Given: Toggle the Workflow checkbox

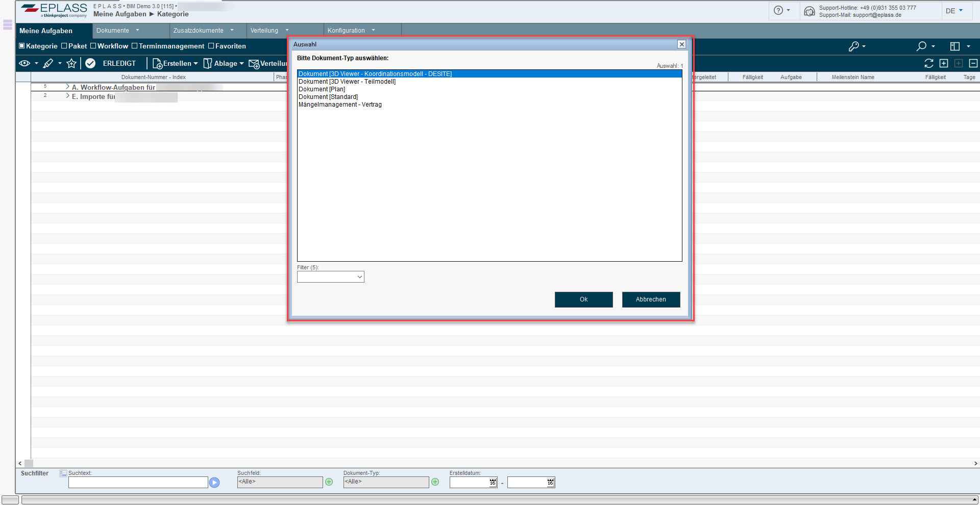Looking at the screenshot, I should [93, 46].
